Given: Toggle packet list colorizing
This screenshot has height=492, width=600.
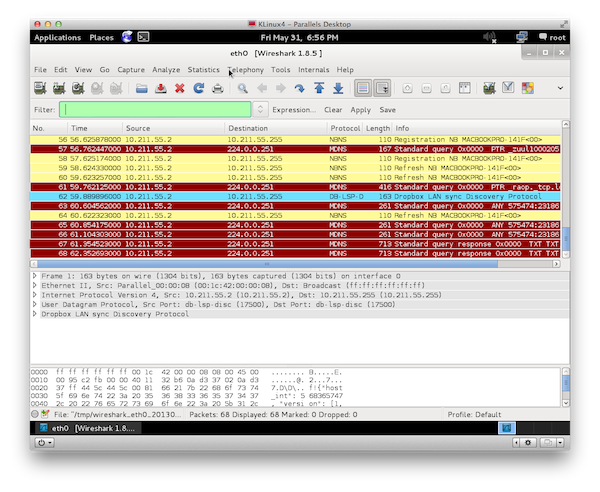Looking at the screenshot, I should tap(363, 88).
